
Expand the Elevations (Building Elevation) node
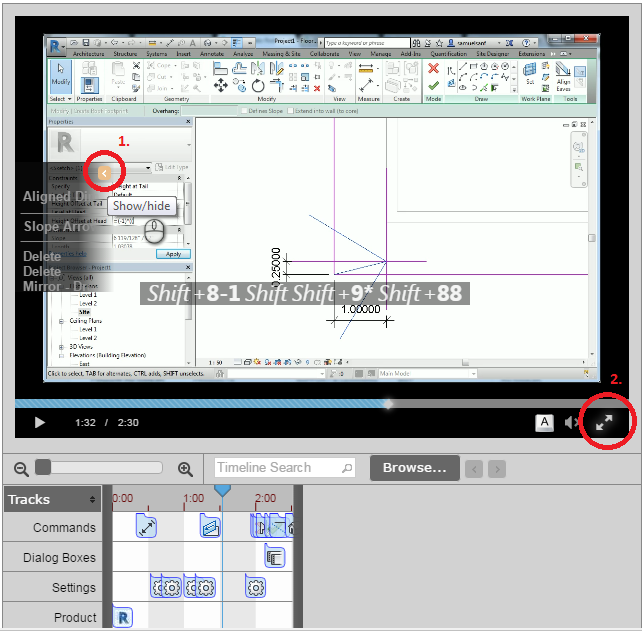click(61, 355)
